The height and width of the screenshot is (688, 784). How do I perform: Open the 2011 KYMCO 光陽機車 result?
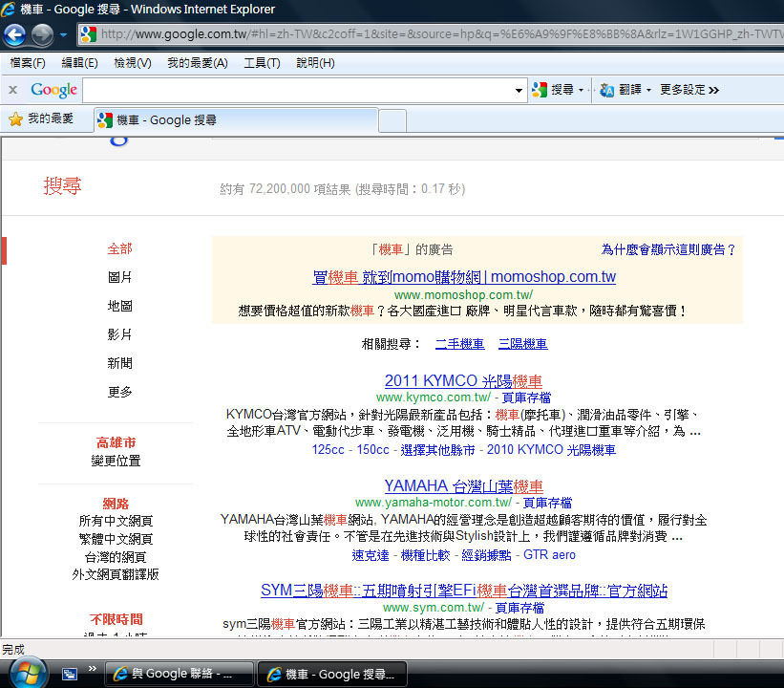click(463, 380)
